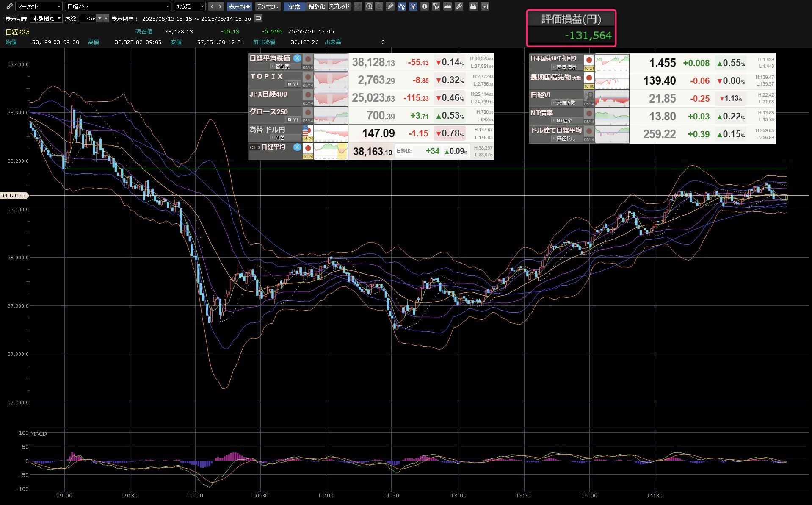Expand the 恐怖指数 link under 日経VI
Viewport: 812px width, 505px height.
pyautogui.click(x=566, y=103)
